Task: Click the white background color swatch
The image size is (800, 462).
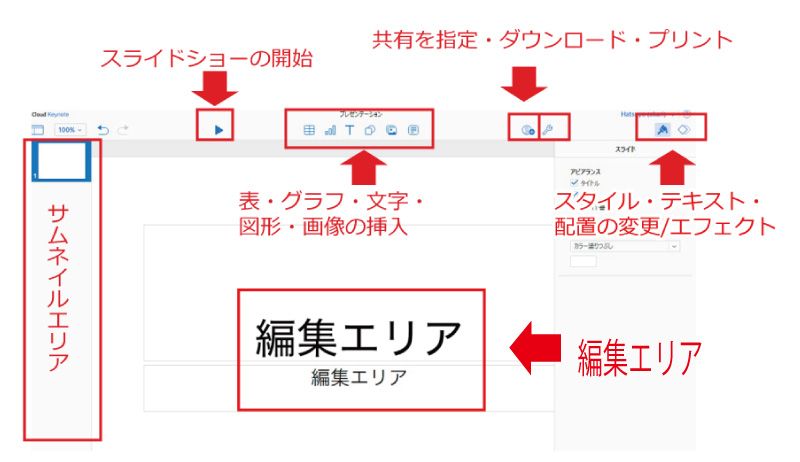Action: click(582, 261)
